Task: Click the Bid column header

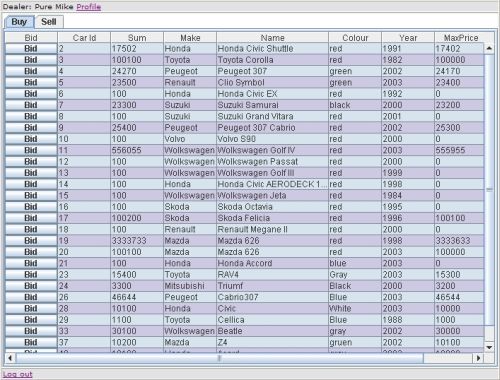Action: tap(31, 38)
